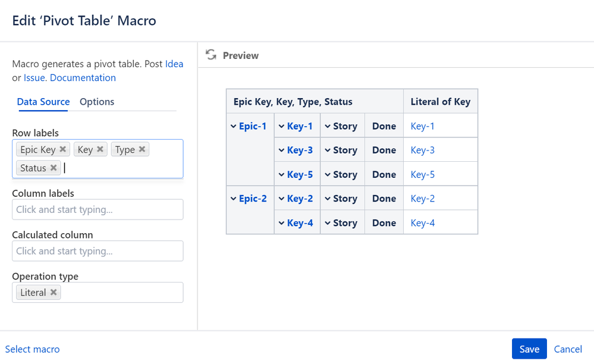Remove the Status row label tag
This screenshot has width=594, height=364.
pyautogui.click(x=54, y=168)
